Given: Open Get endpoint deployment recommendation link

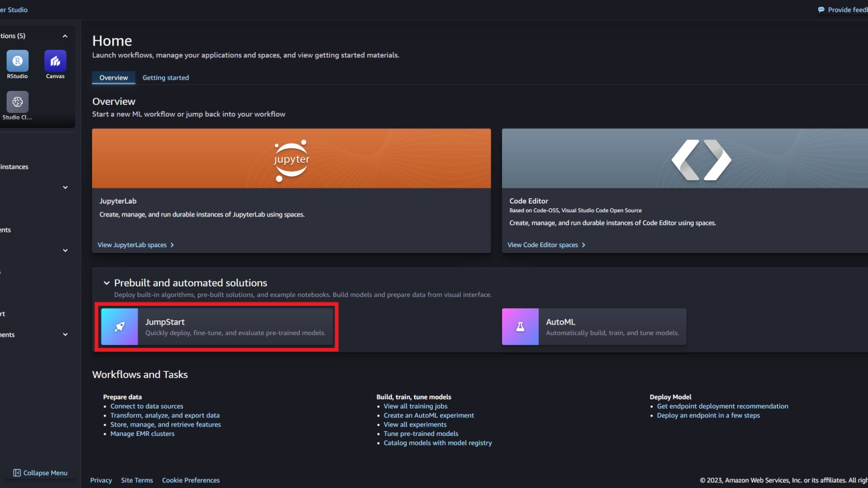Looking at the screenshot, I should pos(722,406).
